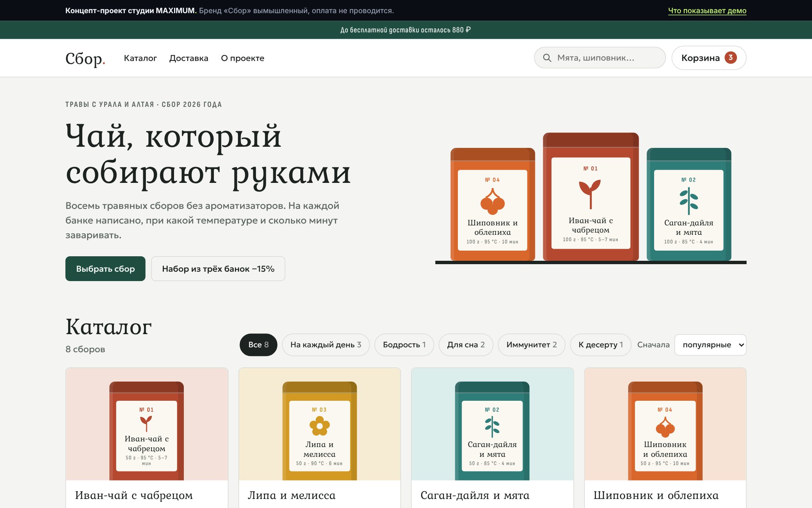Click the Саган-дайля и мята card title
The image size is (812, 508).
point(475,495)
